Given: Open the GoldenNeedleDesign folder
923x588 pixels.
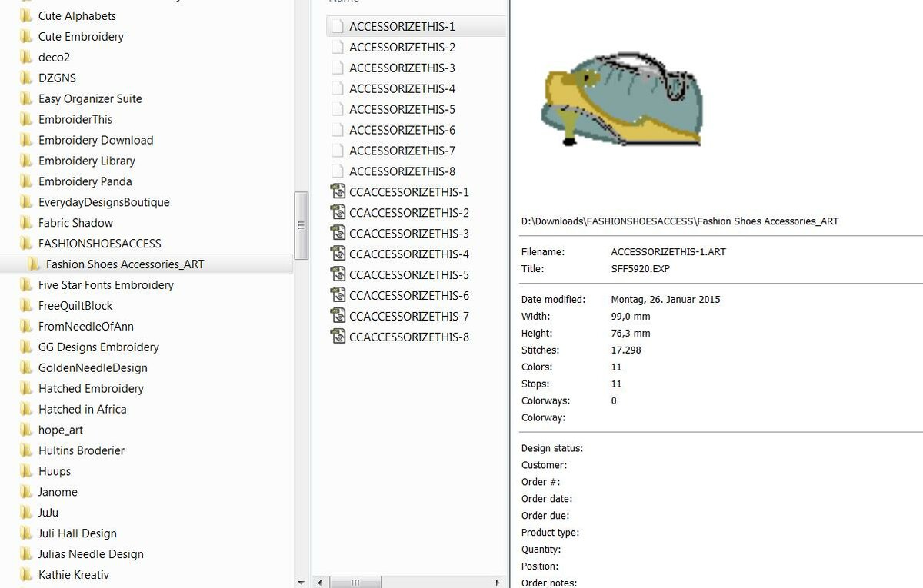Looking at the screenshot, I should pyautogui.click(x=92, y=368).
